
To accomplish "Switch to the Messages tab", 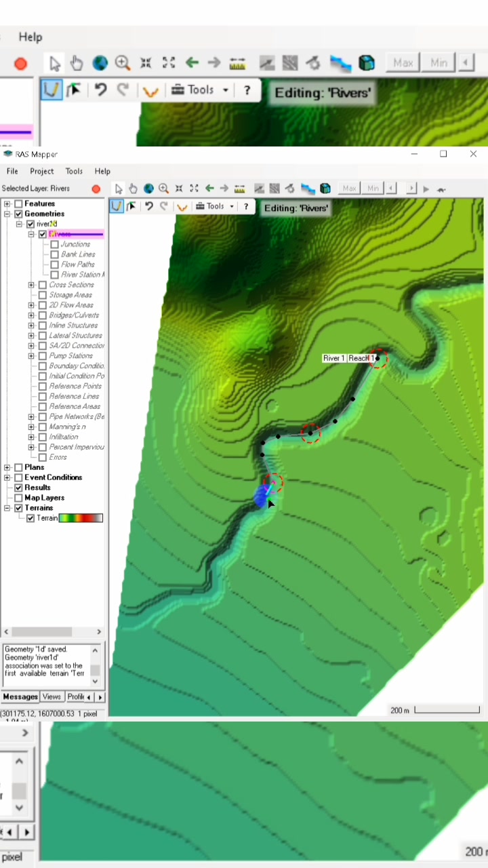I will 20,696.
